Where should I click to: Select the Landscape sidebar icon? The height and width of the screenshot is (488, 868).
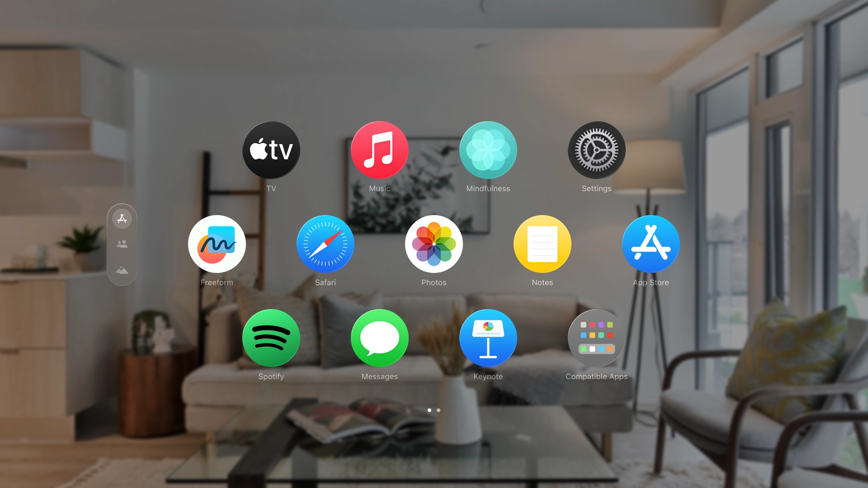pos(122,271)
